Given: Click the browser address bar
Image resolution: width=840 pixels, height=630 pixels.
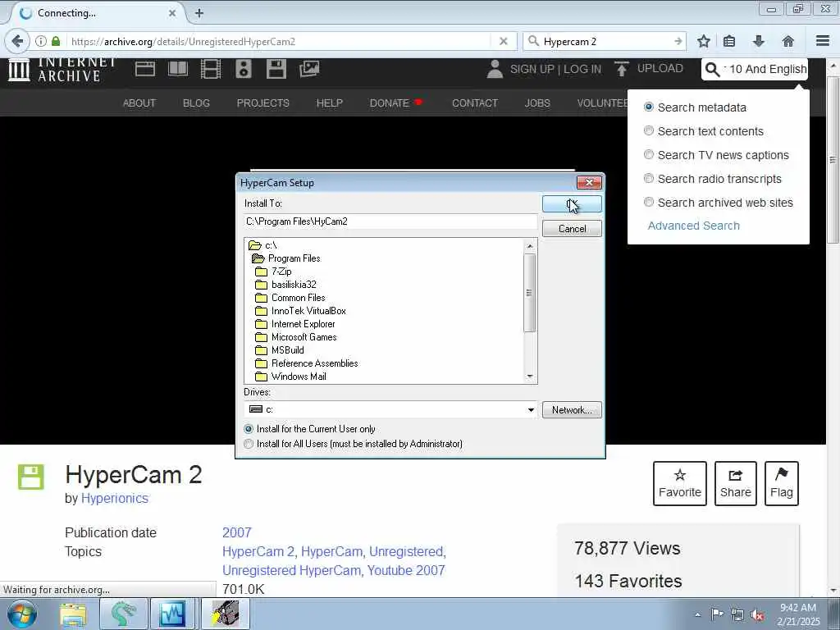Looking at the screenshot, I should tap(279, 41).
